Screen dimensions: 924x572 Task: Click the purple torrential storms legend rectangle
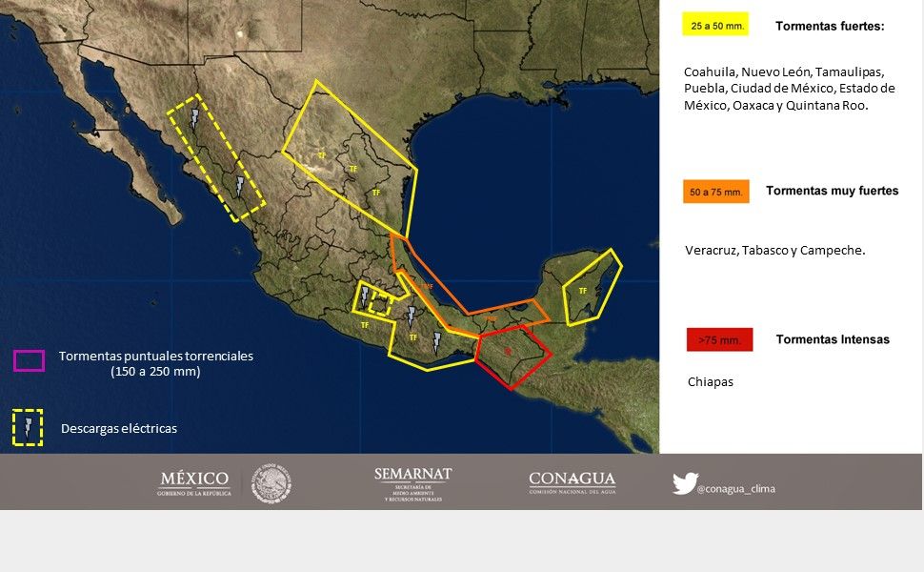29,360
